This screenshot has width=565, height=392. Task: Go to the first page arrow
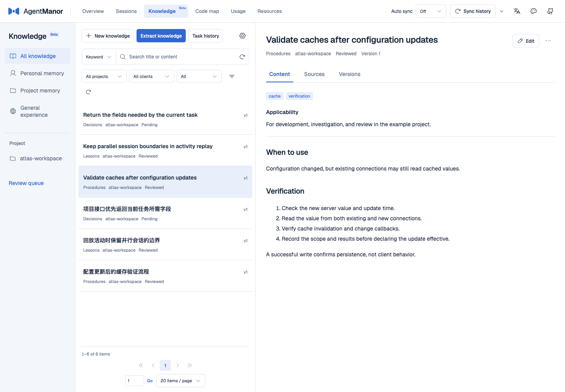click(x=141, y=365)
